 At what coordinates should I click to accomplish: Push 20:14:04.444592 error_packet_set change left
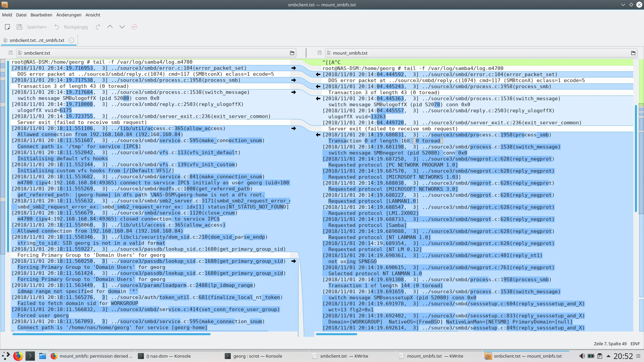pos(318,74)
